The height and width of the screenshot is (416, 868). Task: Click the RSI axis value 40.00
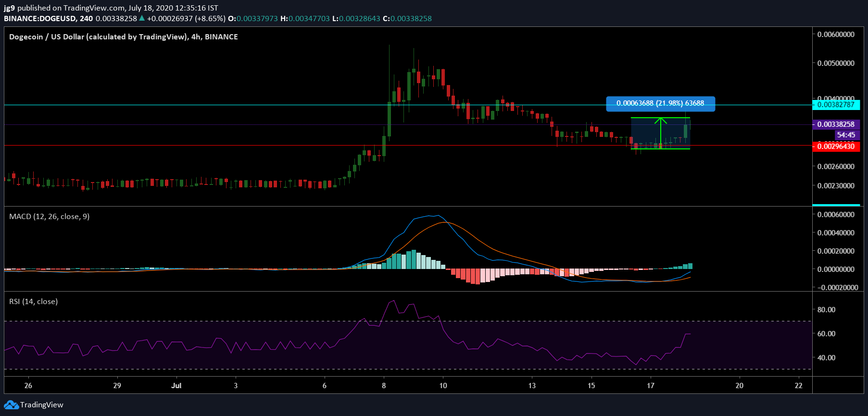[x=826, y=358]
